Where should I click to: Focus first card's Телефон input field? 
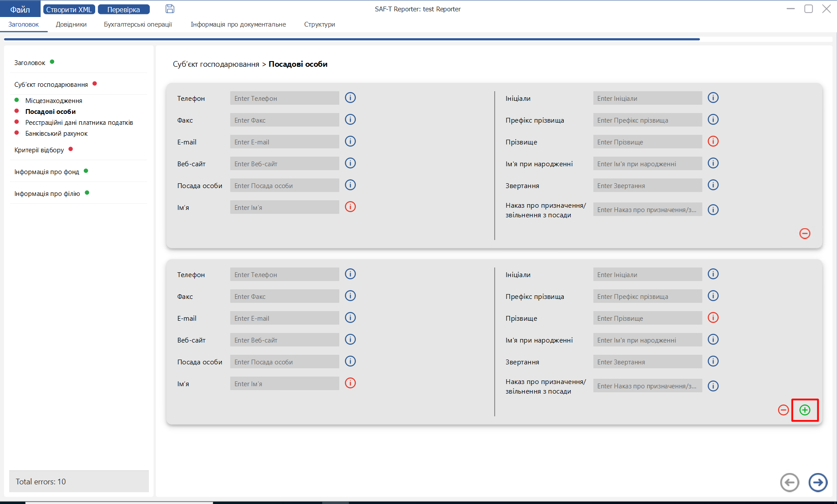point(285,98)
